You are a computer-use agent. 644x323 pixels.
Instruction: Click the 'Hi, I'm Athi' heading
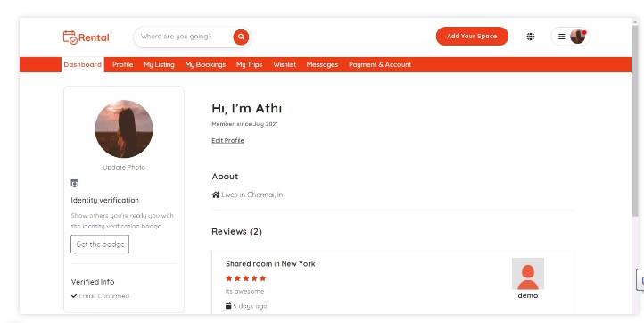pos(246,108)
